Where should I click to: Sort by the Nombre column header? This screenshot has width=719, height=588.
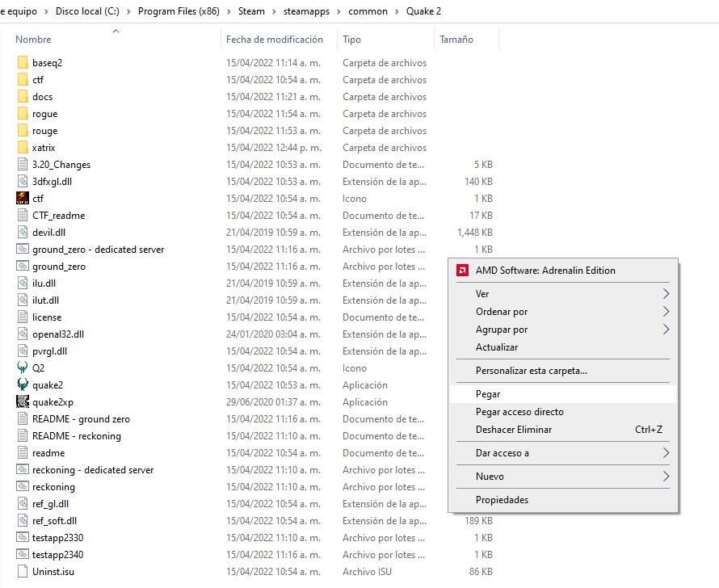[33, 40]
